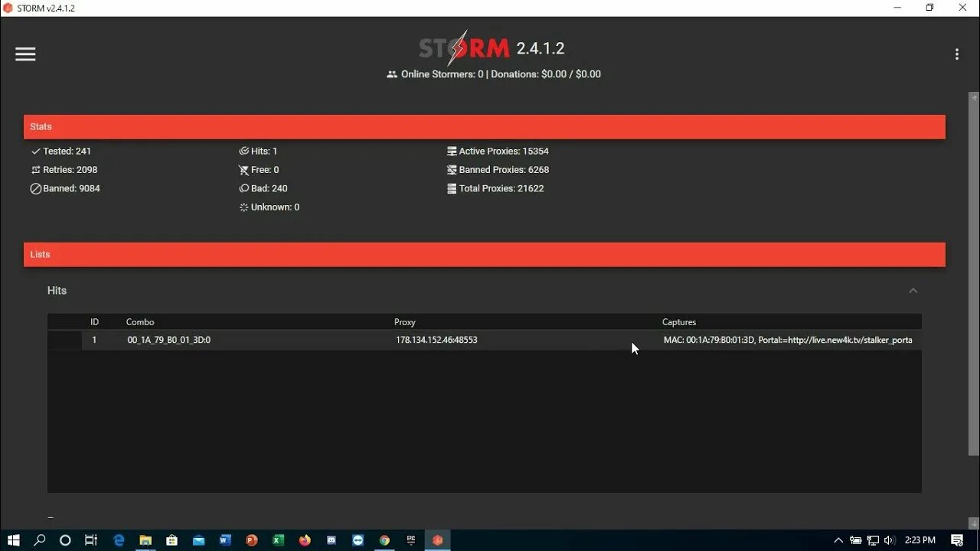980x551 pixels.
Task: Select combo 00_1A_79_B0_01_3D:0 in Hits
Action: 169,340
